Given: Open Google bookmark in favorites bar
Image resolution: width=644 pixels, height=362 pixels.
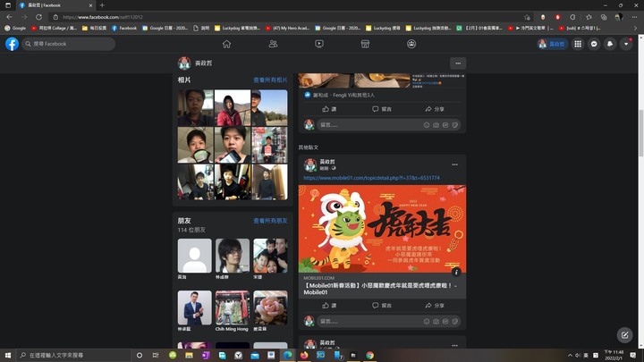Looking at the screenshot, I should click(15, 28).
